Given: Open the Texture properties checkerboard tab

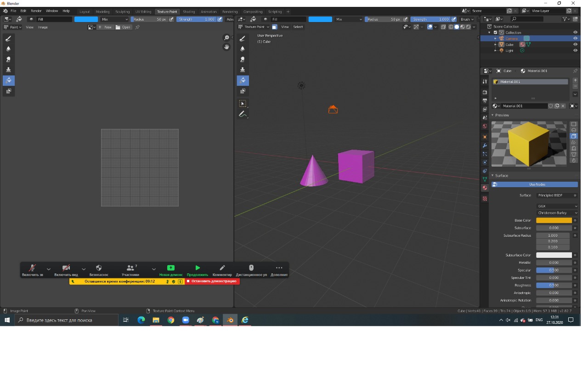Looking at the screenshot, I should coord(485,199).
